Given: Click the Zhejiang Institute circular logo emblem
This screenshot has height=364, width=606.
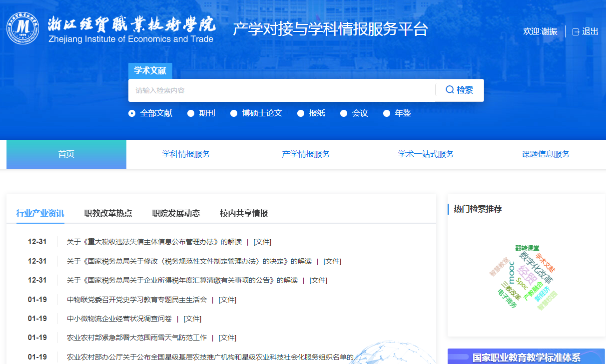Looking at the screenshot, I should [x=22, y=28].
